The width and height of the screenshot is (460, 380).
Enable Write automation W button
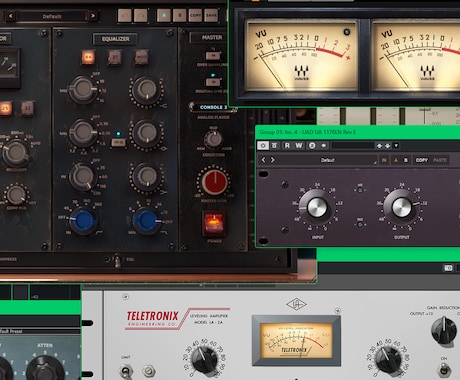click(x=299, y=146)
